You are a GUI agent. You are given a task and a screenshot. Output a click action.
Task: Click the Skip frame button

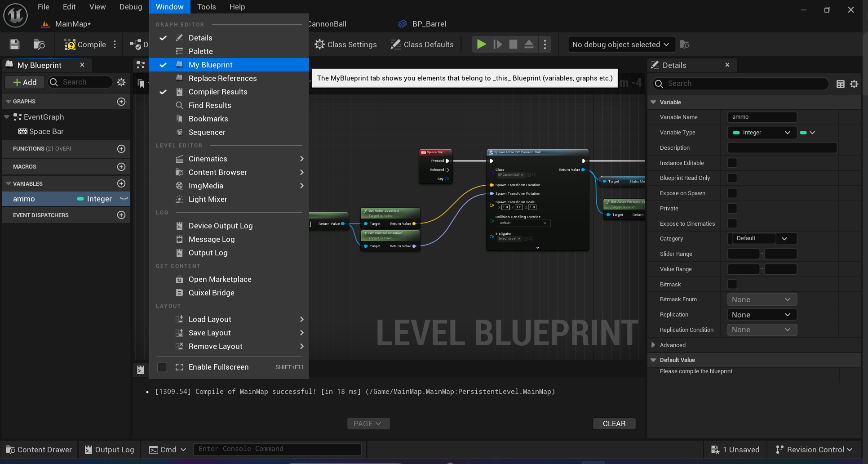497,44
